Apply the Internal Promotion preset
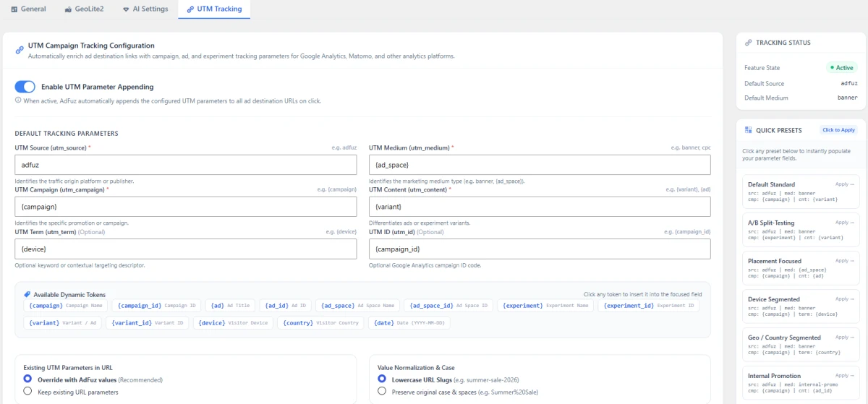 (x=801, y=383)
